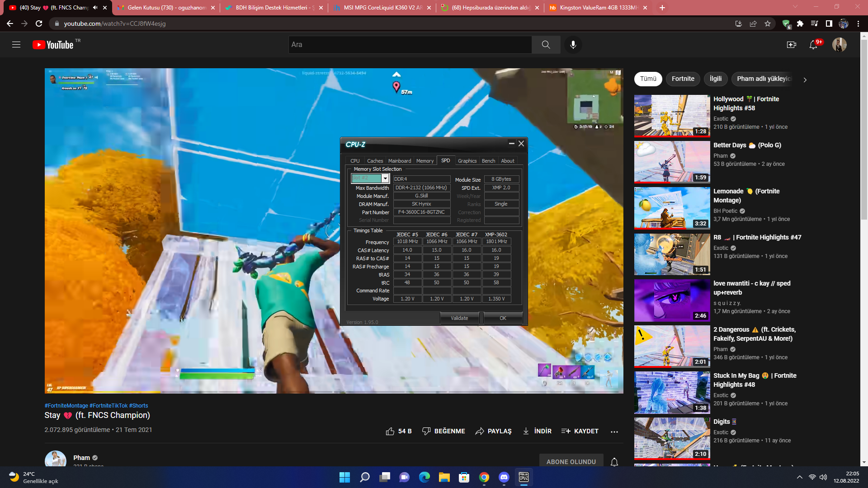
Task: Switch to Graphics tab in CPU-Z
Action: [467, 161]
